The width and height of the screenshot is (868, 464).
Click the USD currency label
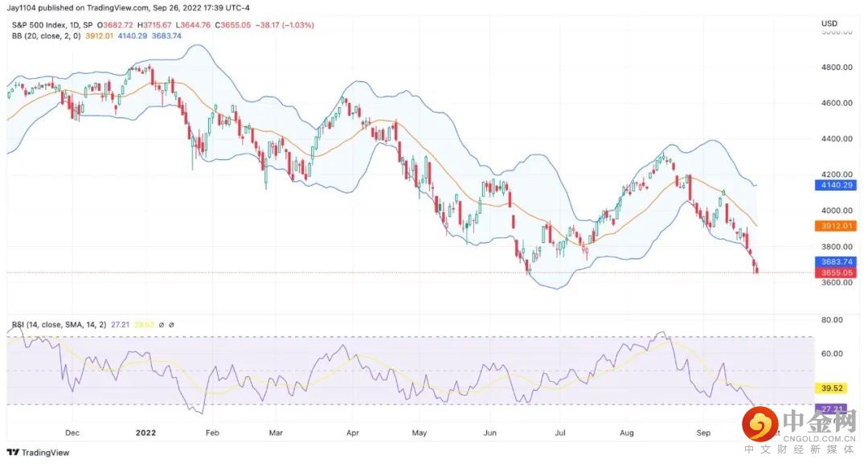pyautogui.click(x=829, y=23)
